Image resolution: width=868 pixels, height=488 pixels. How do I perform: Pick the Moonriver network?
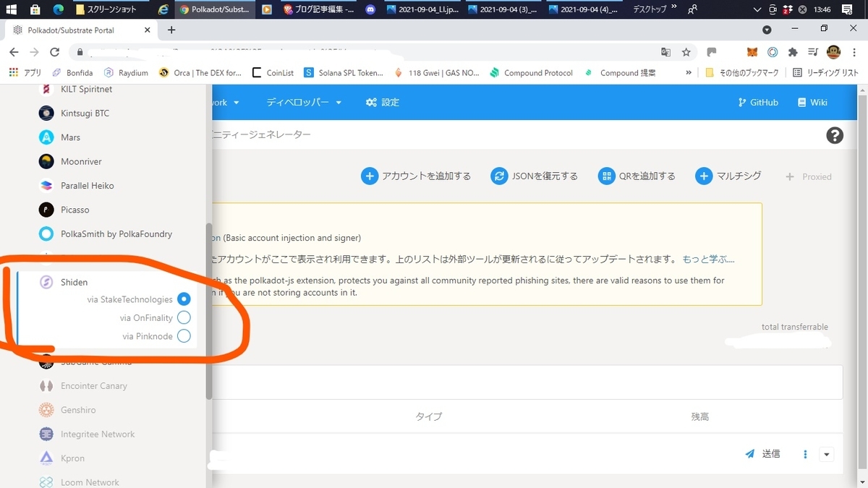tap(81, 162)
